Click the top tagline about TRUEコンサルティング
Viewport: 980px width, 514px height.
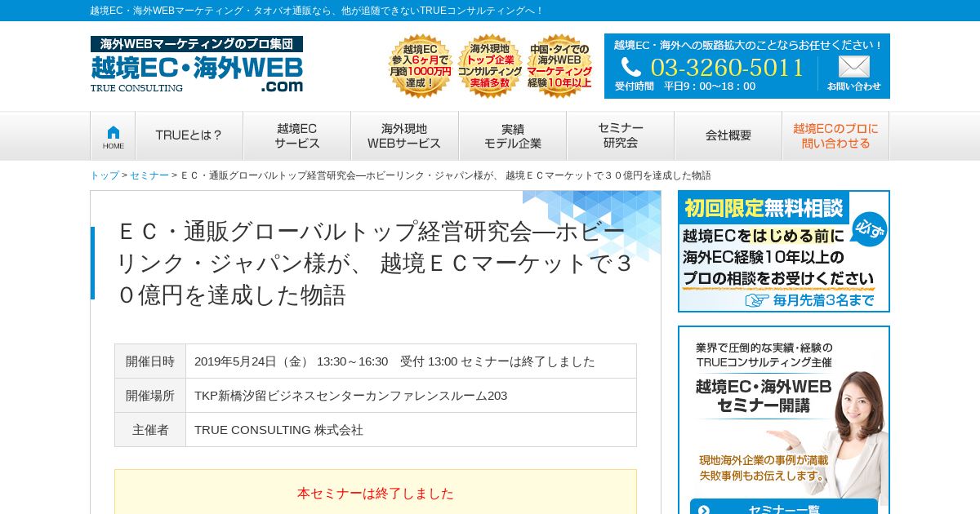click(x=316, y=11)
